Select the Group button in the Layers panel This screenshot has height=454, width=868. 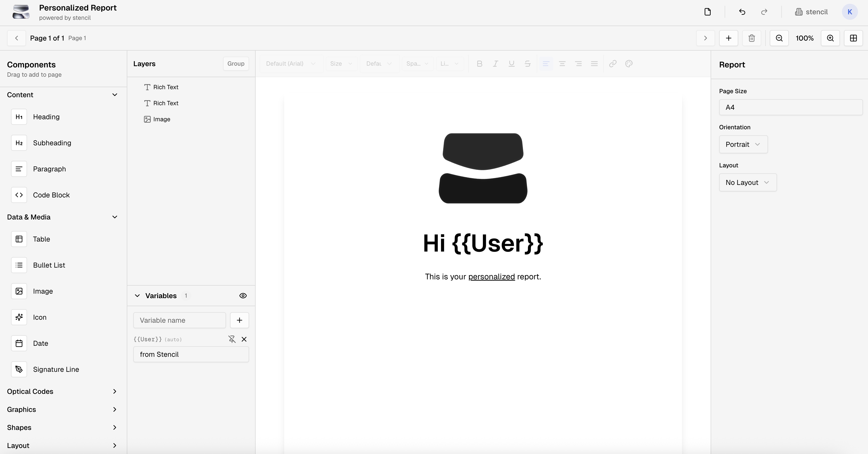point(236,64)
